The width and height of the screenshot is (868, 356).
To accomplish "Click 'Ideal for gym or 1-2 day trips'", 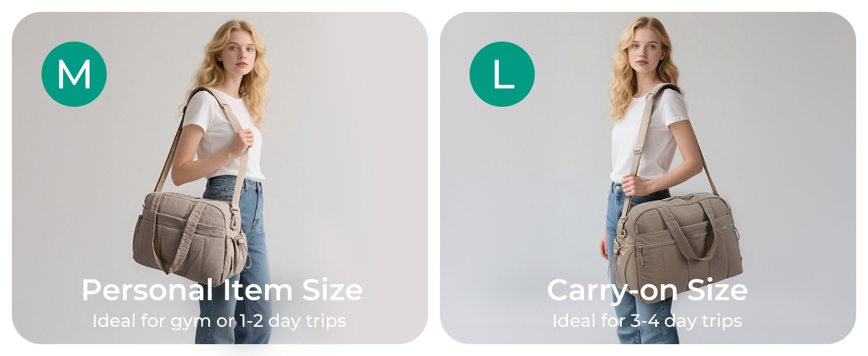I will pos(219,322).
